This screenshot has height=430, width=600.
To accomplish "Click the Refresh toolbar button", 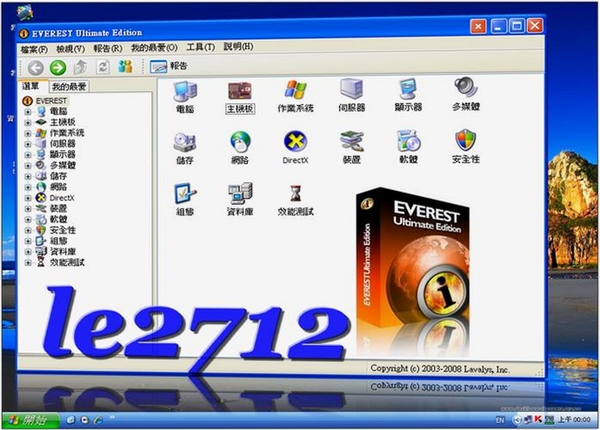I will [103, 67].
